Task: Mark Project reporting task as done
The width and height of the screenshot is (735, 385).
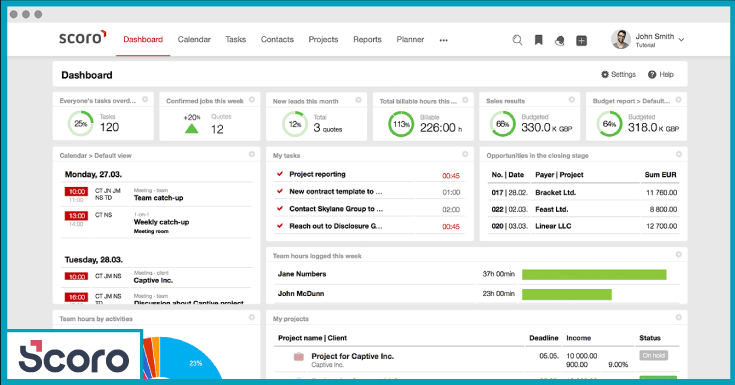Action: tap(280, 174)
